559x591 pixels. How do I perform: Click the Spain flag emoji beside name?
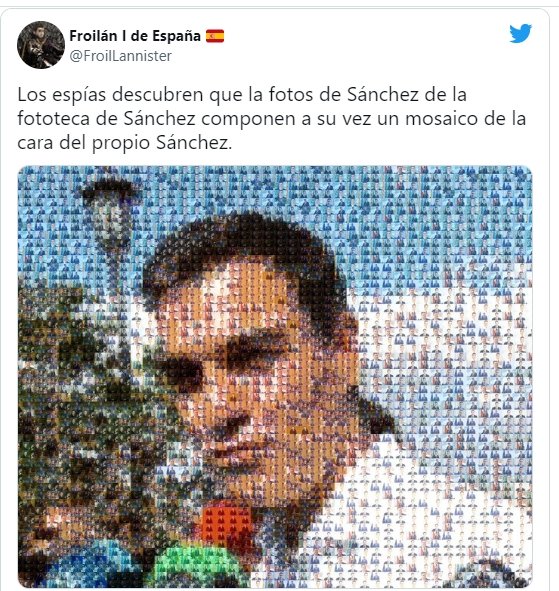click(x=215, y=36)
